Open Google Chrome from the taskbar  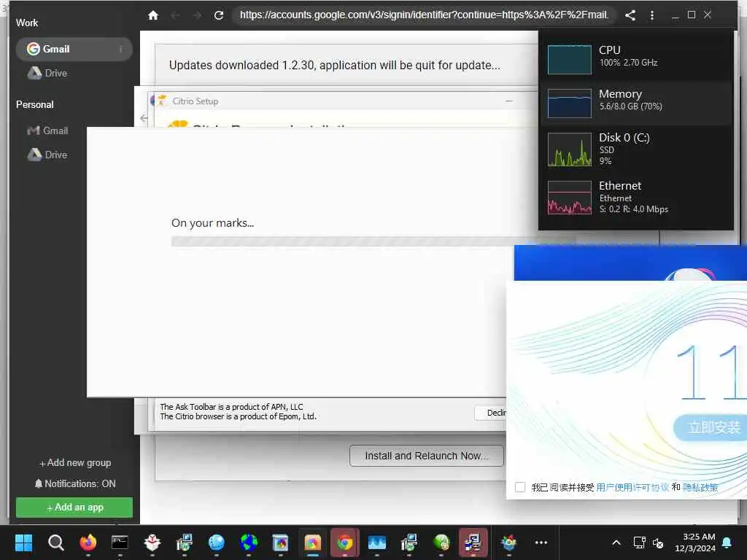point(345,542)
